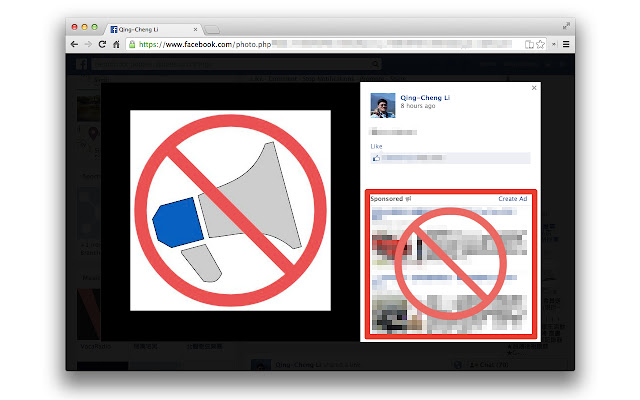Close the Qing-Cheng Li tab

point(195,29)
